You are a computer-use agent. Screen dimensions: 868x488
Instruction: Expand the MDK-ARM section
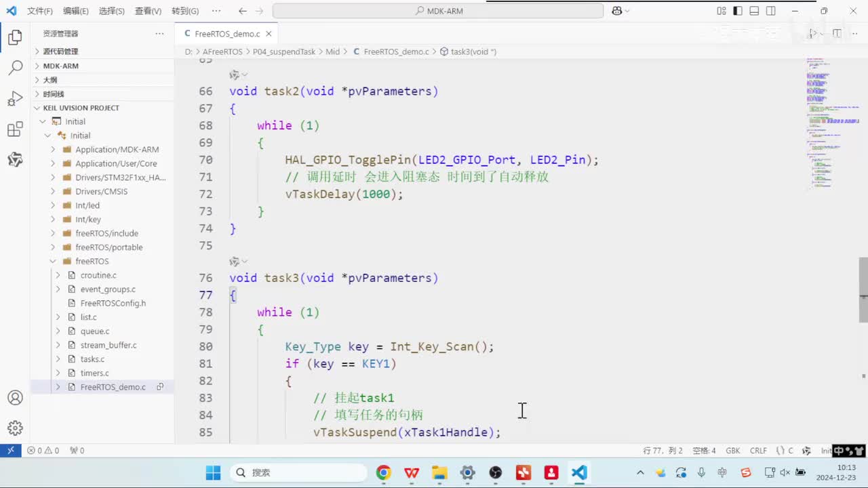102,66
